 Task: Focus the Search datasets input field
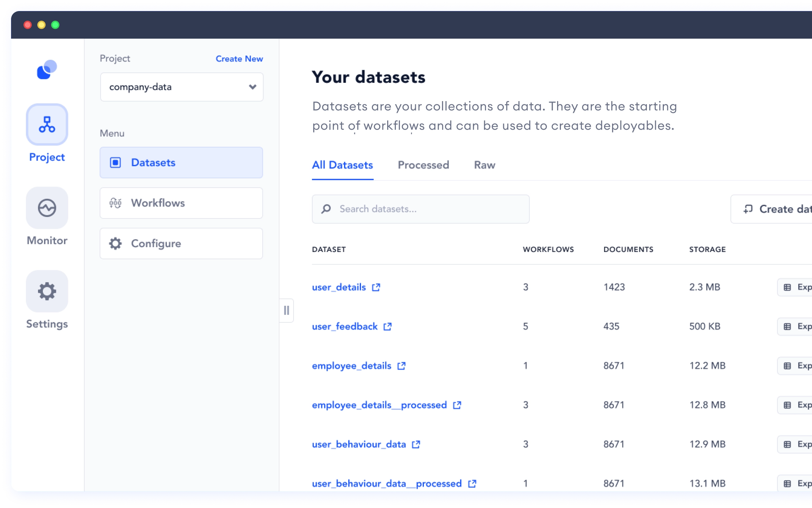point(428,209)
